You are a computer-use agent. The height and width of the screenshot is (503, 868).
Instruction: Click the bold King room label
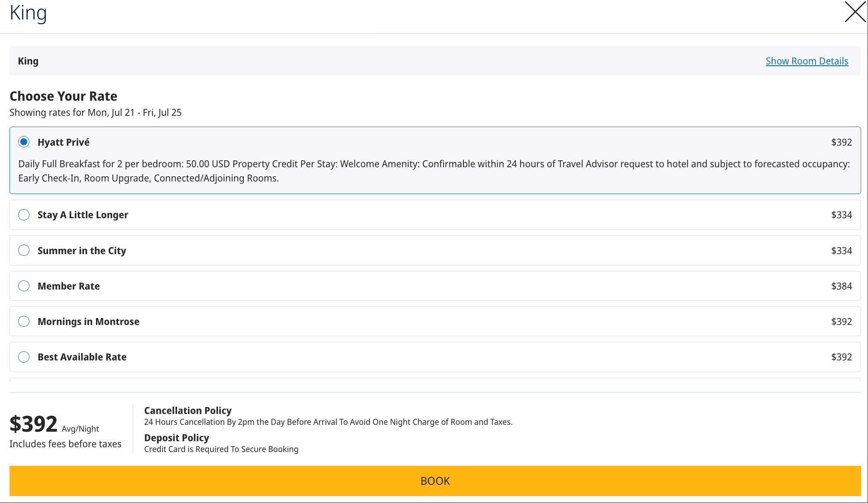[28, 61]
